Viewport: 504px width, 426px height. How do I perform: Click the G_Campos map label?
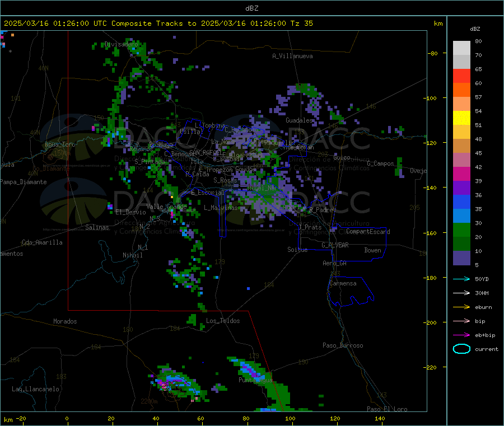point(380,163)
